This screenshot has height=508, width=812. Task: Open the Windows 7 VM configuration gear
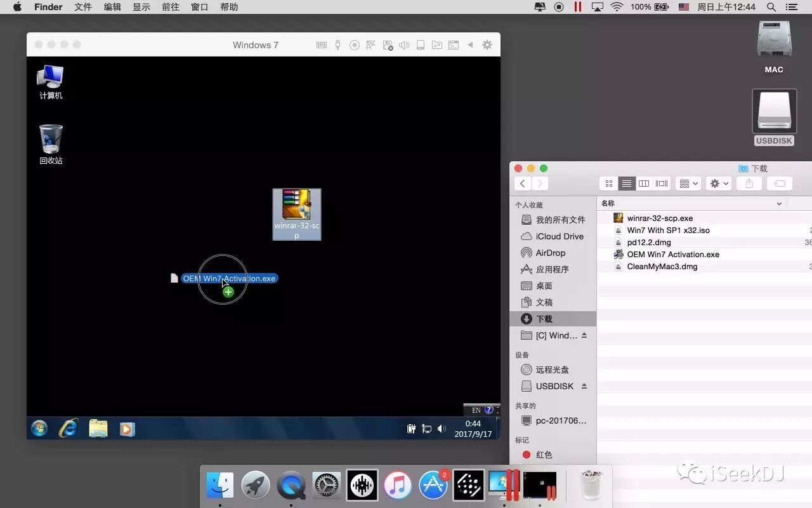pyautogui.click(x=487, y=45)
